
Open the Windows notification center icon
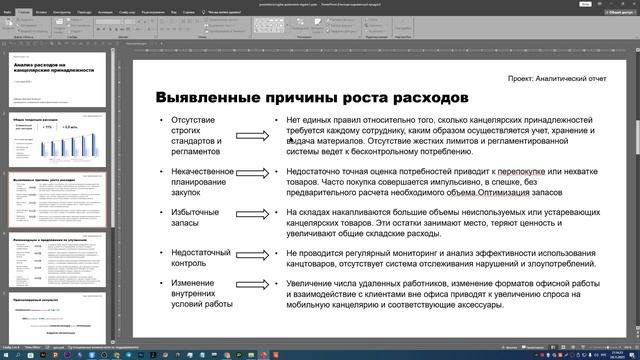(x=632, y=355)
